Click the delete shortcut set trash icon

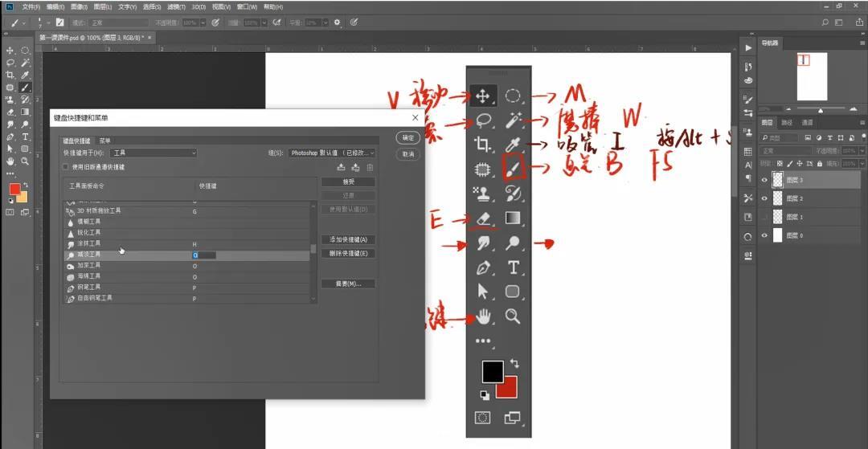point(370,167)
